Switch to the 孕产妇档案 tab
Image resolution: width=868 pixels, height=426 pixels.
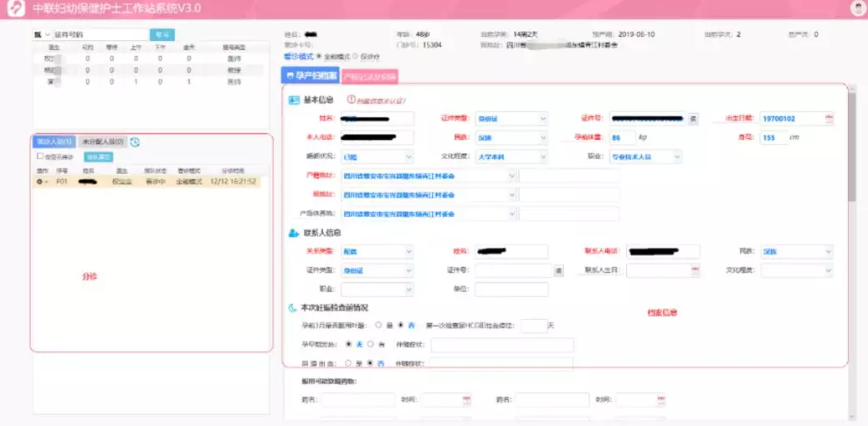pos(310,76)
